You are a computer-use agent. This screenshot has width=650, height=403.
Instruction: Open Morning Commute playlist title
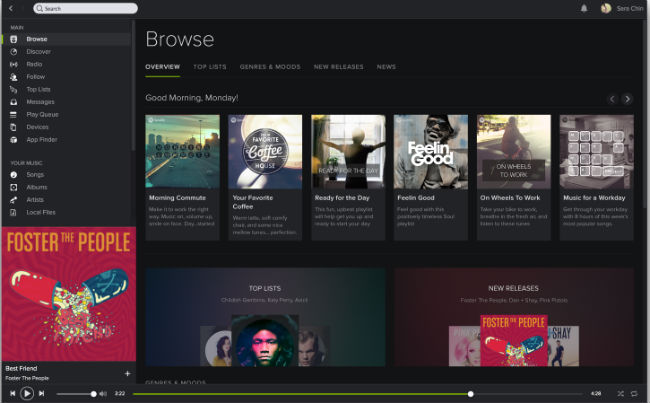pos(177,198)
